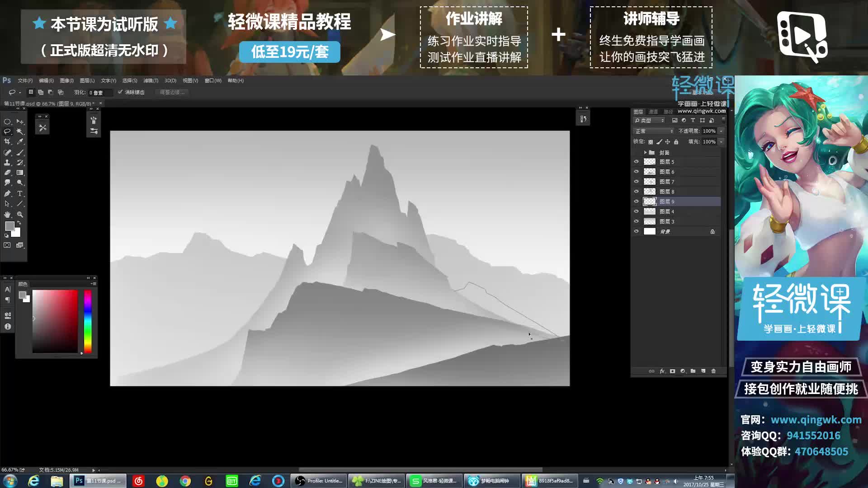The width and height of the screenshot is (868, 488).
Task: Click the foreground color swatch in toolbox
Action: (x=9, y=226)
